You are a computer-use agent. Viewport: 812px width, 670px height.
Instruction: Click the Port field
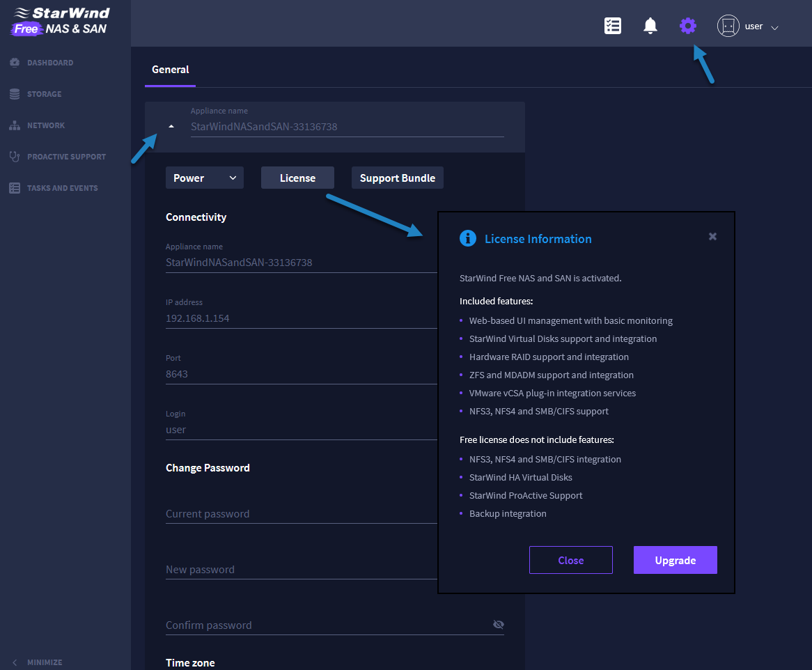302,374
